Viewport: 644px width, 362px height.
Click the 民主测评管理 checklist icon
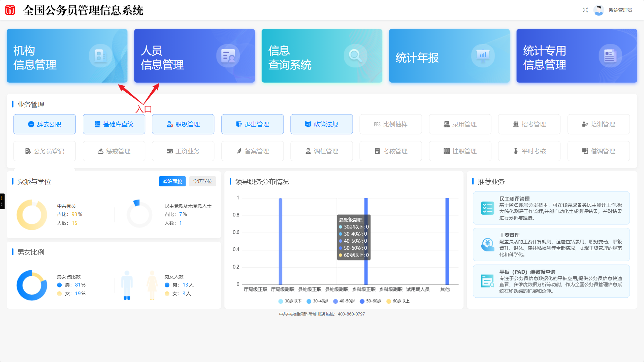point(487,208)
